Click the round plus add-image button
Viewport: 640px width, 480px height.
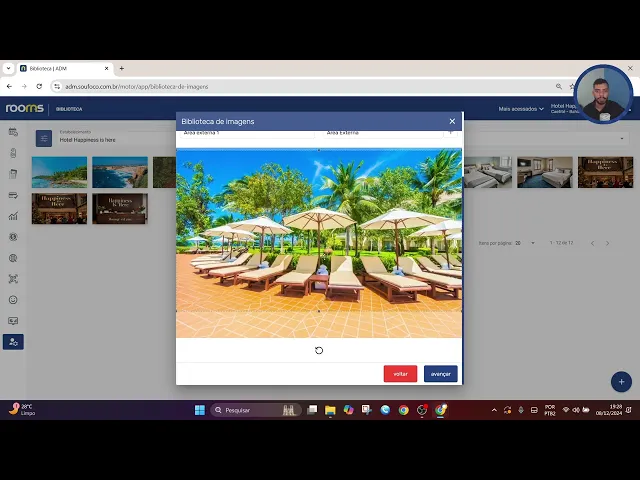(621, 382)
